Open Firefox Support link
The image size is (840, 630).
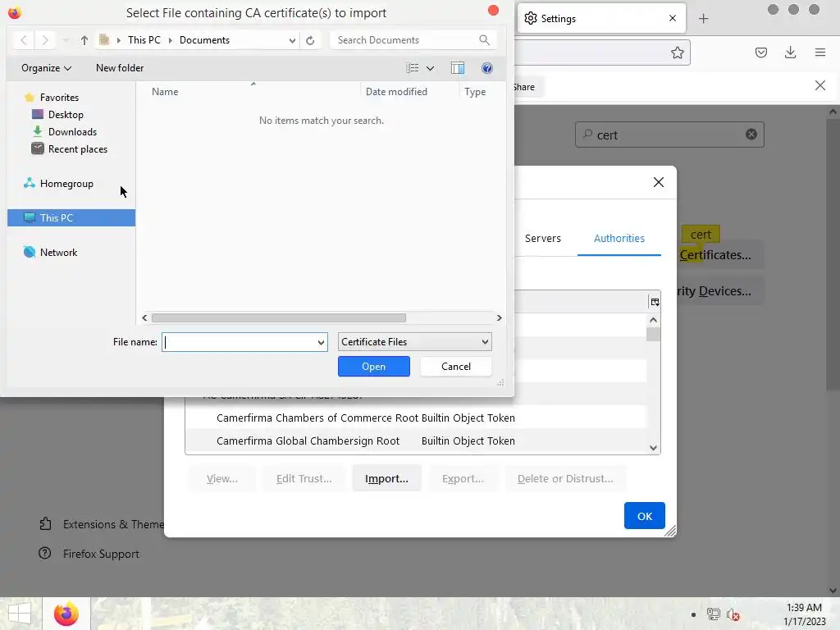(x=89, y=554)
